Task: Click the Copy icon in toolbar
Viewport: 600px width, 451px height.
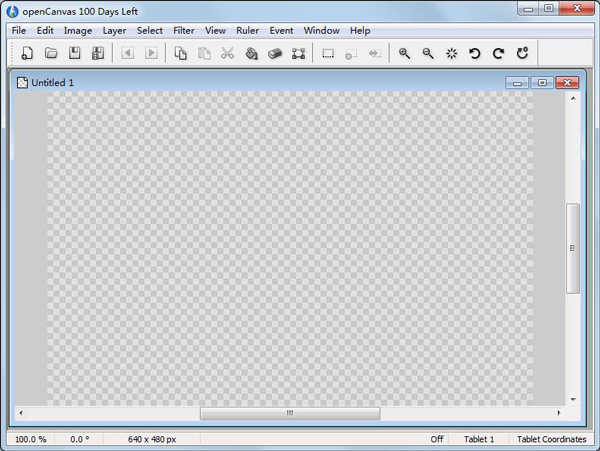Action: click(181, 53)
